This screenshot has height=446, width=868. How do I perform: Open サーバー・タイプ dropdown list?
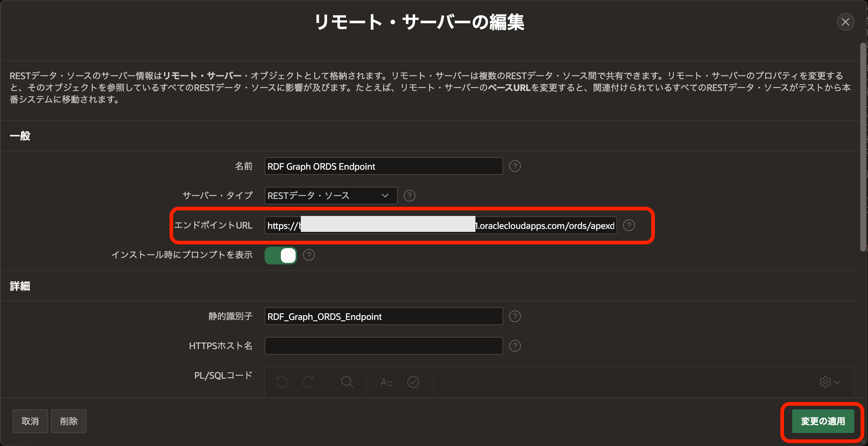click(331, 196)
